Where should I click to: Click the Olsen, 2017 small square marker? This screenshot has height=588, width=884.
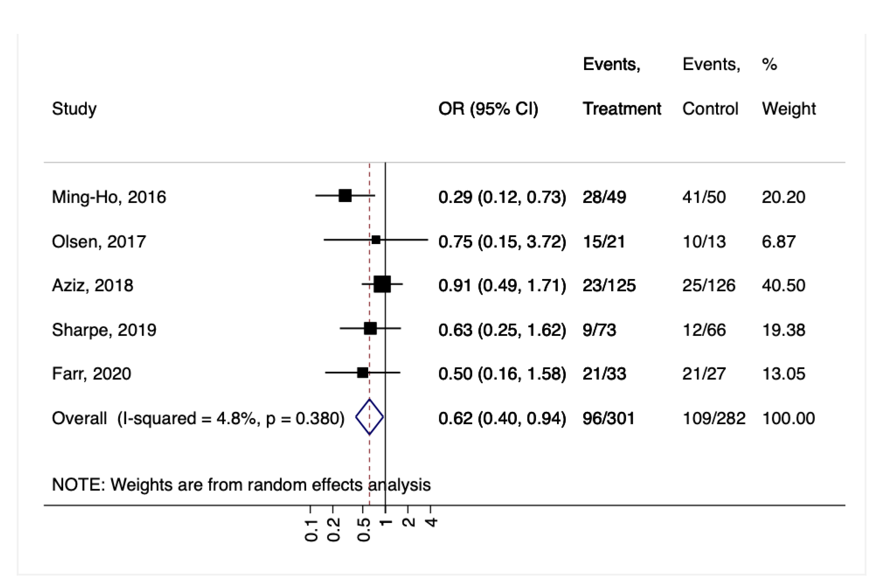click(376, 240)
